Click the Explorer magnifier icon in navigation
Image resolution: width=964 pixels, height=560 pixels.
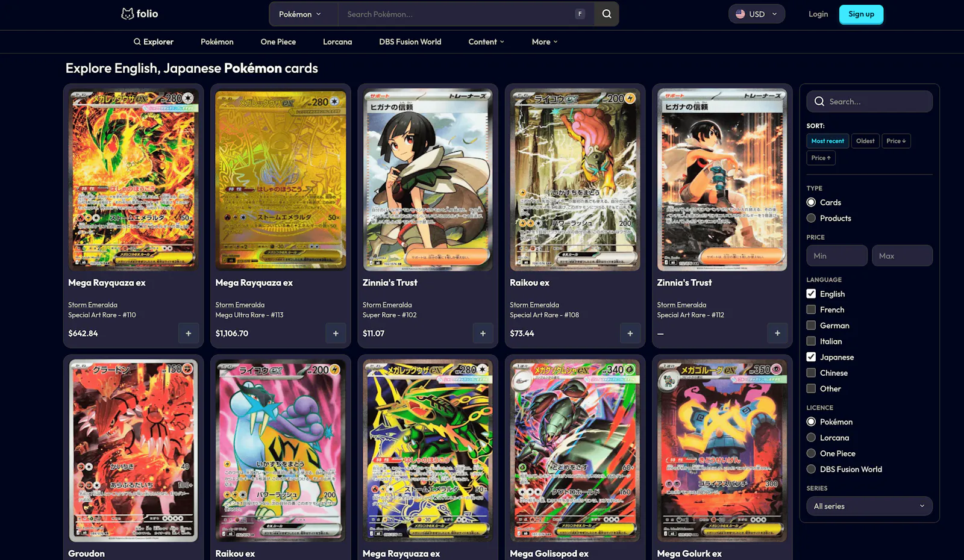(137, 42)
